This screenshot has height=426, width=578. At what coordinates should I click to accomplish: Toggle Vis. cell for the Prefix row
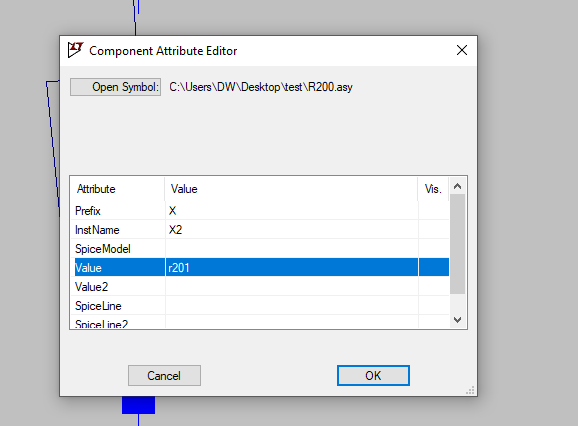pyautogui.click(x=434, y=211)
